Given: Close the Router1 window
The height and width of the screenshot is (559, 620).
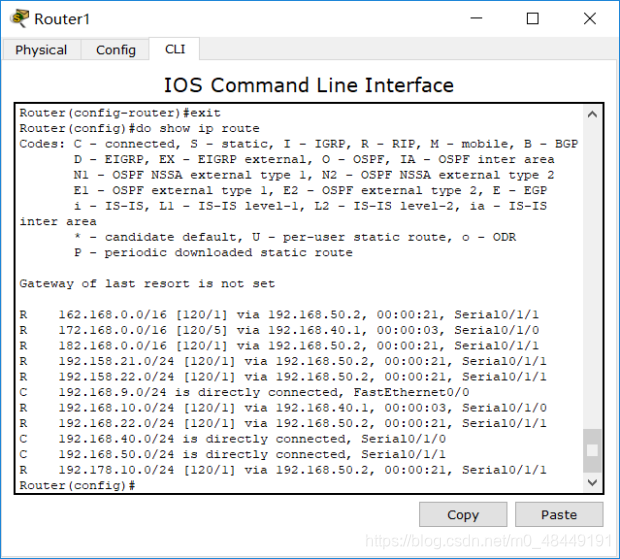Looking at the screenshot, I should [x=590, y=18].
